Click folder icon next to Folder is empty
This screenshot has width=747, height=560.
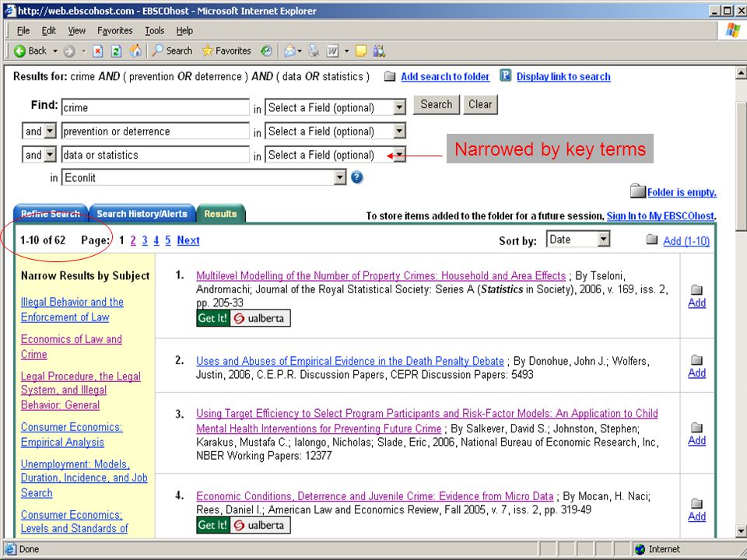[x=638, y=191]
